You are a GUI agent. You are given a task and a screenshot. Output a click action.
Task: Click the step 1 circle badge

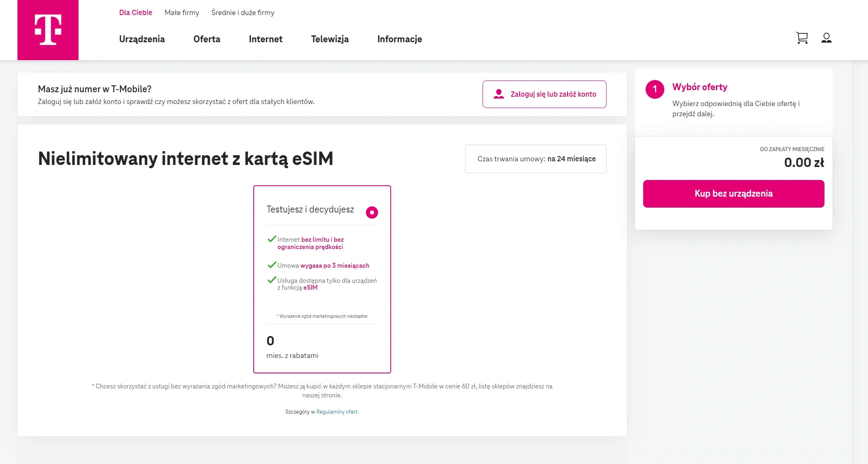[655, 89]
